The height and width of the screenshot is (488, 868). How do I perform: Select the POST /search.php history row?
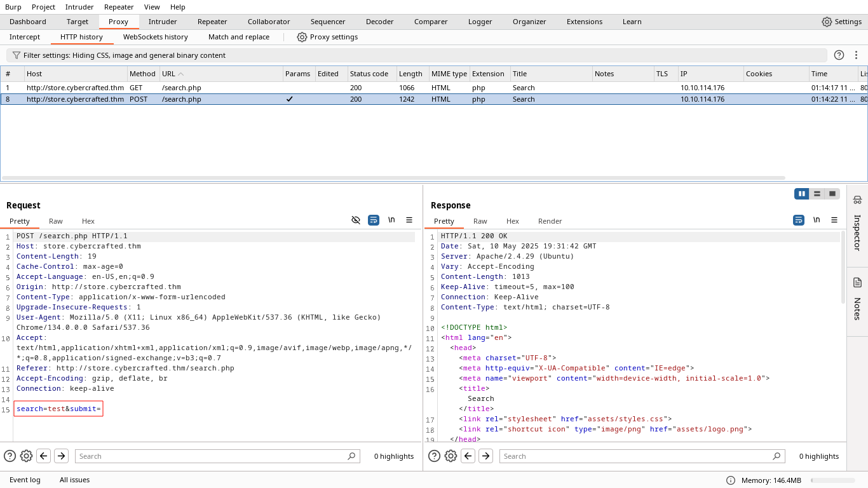434,99
